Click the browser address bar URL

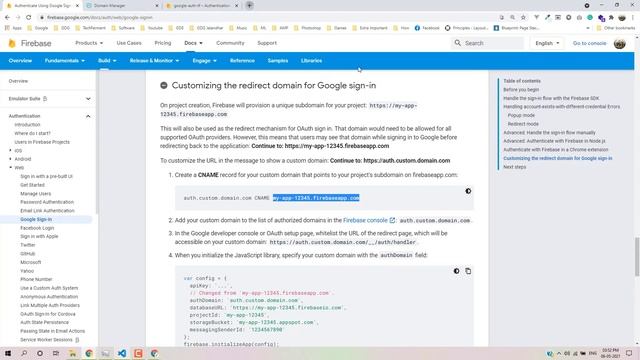pos(100,18)
